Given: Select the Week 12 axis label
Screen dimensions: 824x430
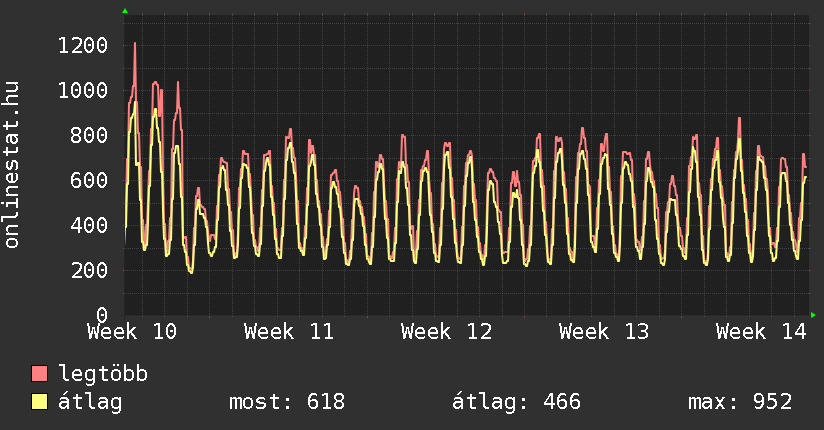Looking at the screenshot, I should coord(446,332).
